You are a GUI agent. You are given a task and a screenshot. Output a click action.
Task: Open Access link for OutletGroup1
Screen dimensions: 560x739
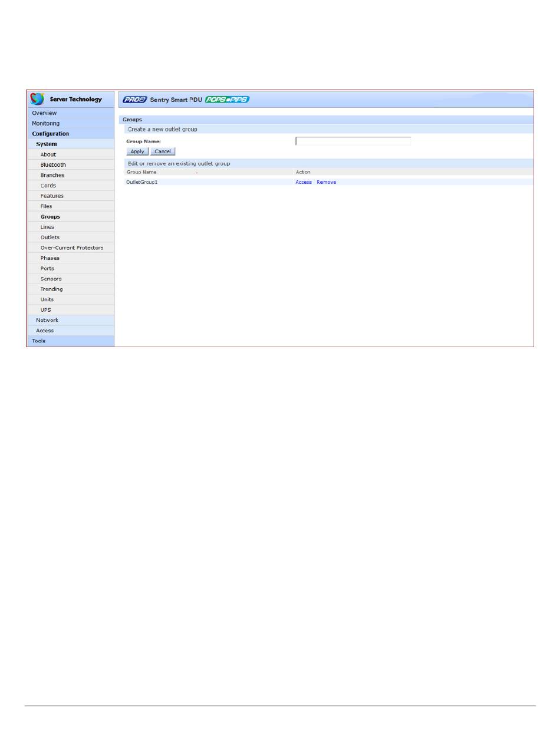click(304, 182)
